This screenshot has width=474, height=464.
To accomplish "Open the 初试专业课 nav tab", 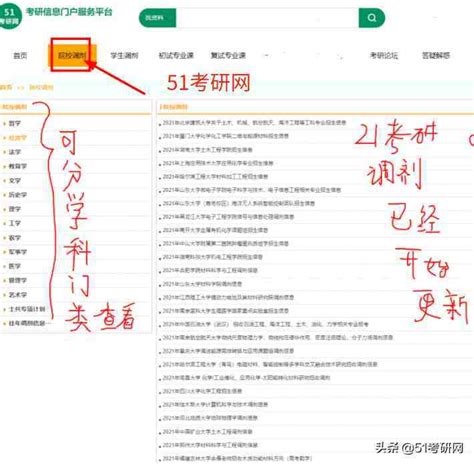I will [x=176, y=55].
